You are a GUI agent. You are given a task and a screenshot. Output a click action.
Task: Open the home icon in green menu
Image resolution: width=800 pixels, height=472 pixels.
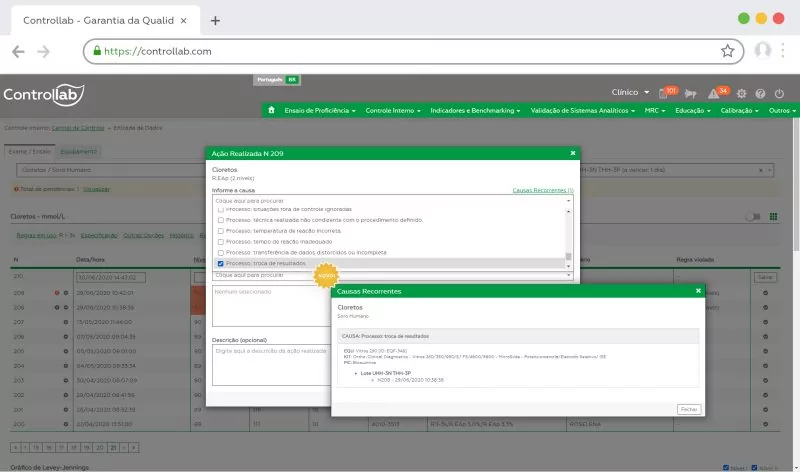tap(271, 110)
